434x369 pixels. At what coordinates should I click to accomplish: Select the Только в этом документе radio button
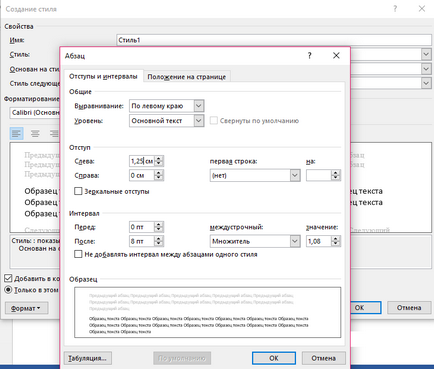(8, 290)
